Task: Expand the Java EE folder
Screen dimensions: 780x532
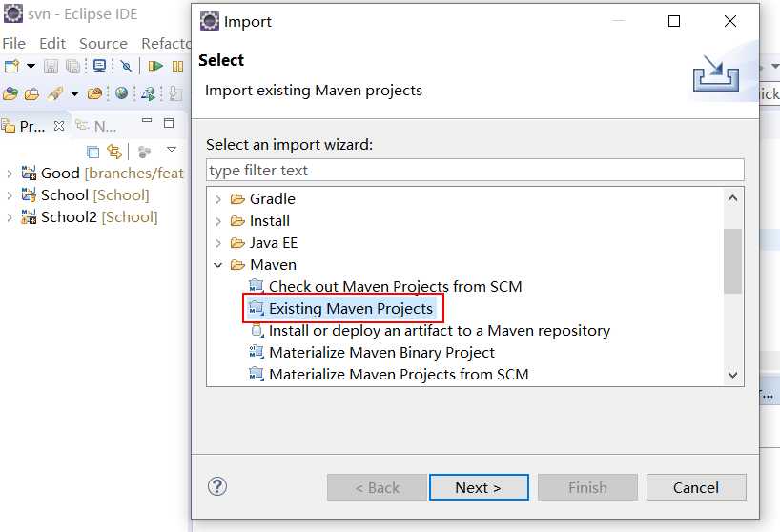Action: pyautogui.click(x=218, y=243)
